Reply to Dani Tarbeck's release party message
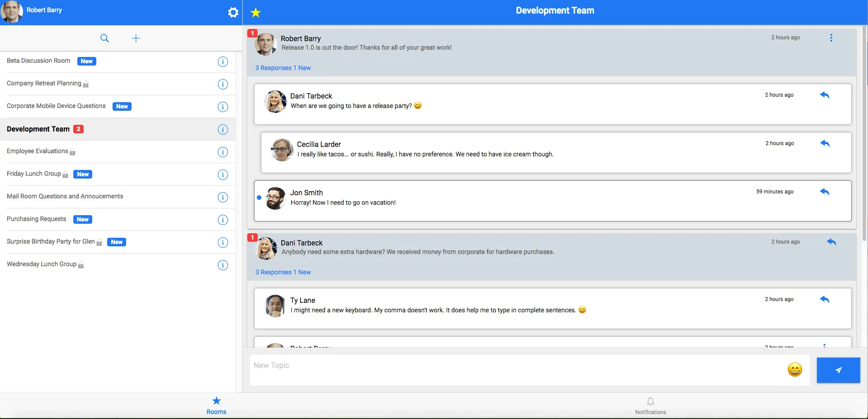The height and width of the screenshot is (419, 868). (x=825, y=95)
